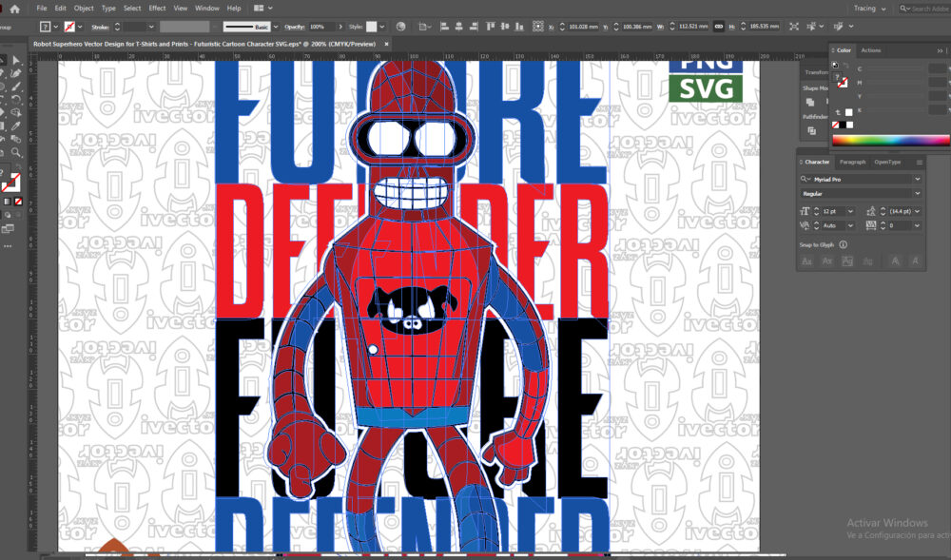This screenshot has width=951, height=560.
Task: Collapse the Color panel double-arrow
Action: tap(941, 50)
